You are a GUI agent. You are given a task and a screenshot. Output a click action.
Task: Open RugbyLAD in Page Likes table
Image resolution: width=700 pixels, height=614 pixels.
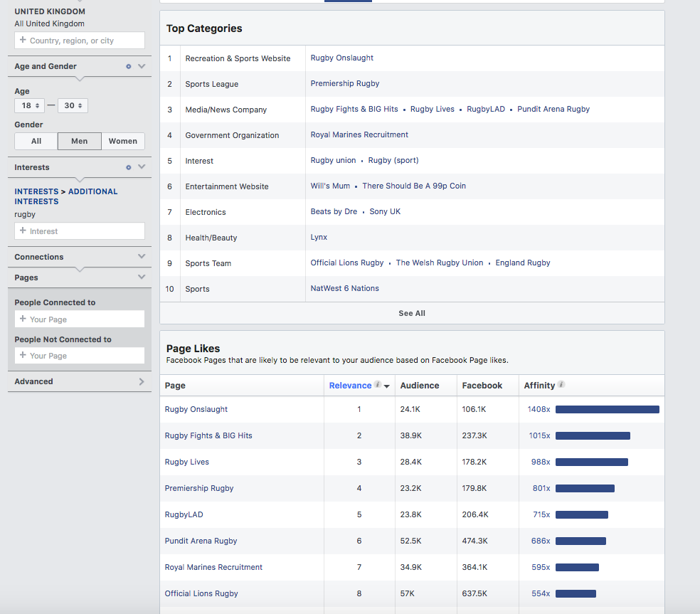[184, 514]
